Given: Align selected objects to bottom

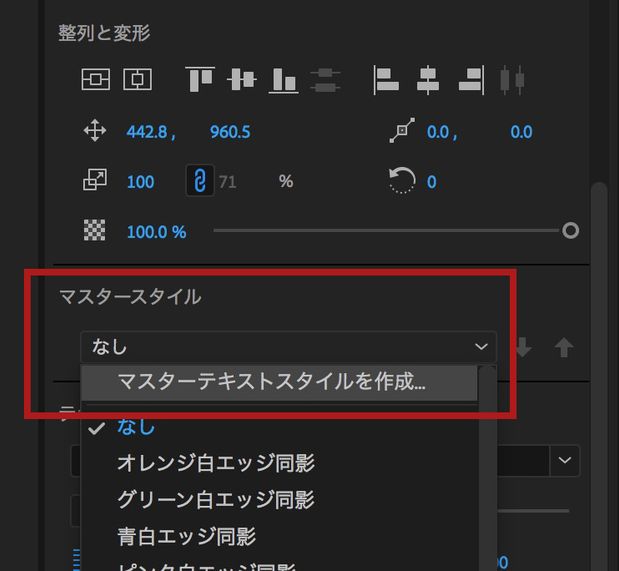Looking at the screenshot, I should [283, 81].
